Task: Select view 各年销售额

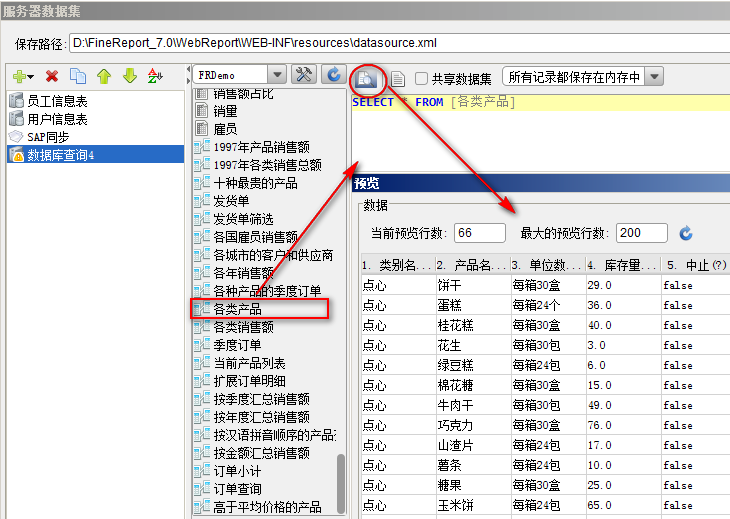Action: tap(265, 273)
